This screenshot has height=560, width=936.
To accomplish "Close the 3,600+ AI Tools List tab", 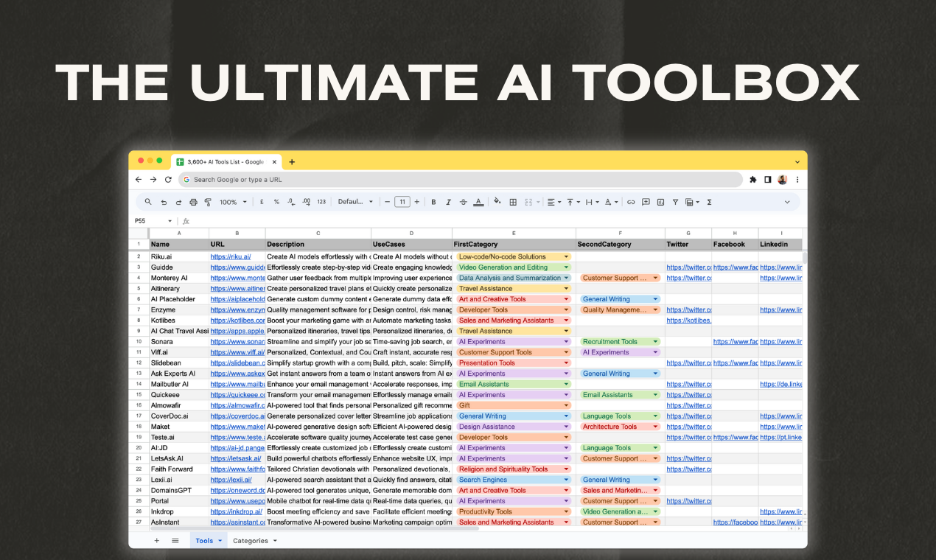I will coord(275,161).
